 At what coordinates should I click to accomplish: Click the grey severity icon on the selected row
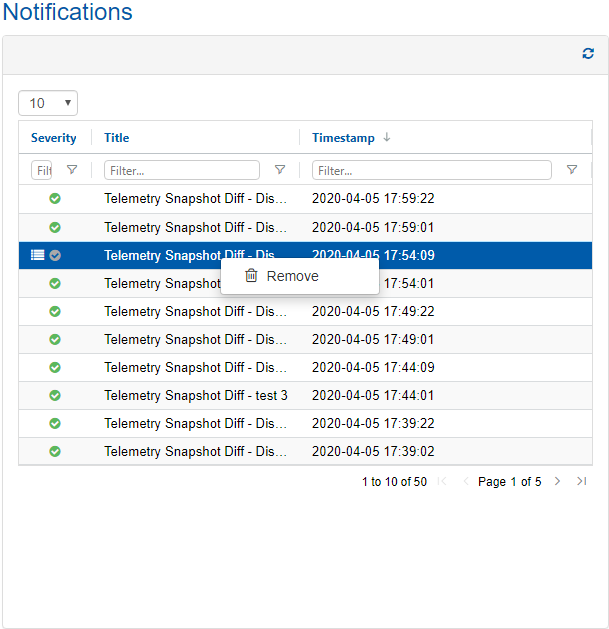click(55, 255)
